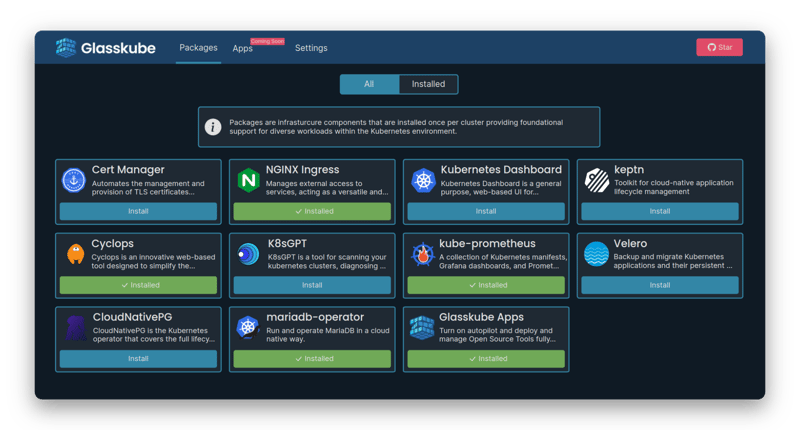The height and width of the screenshot is (430, 800).
Task: Open the Packages tab
Action: (x=198, y=48)
